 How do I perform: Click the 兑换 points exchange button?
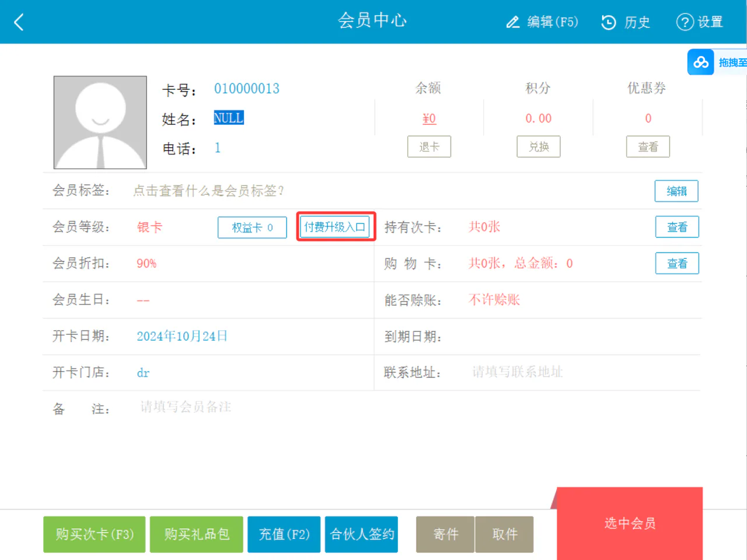[x=539, y=147]
